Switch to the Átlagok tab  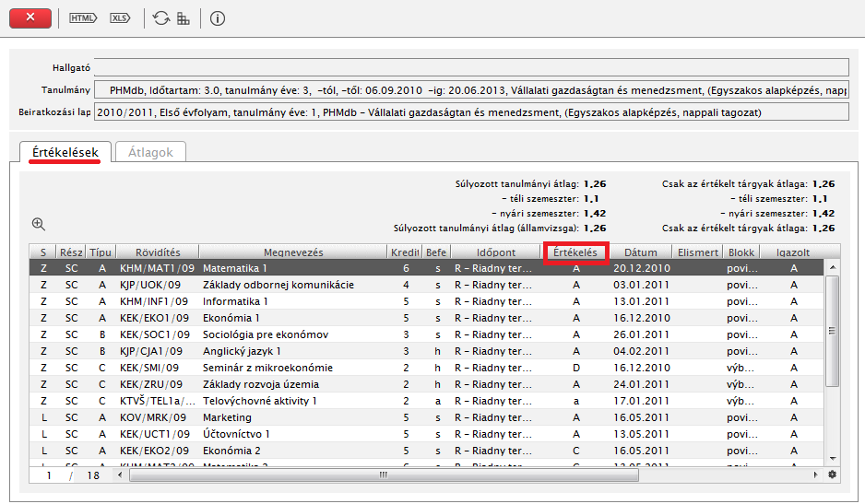pos(150,153)
